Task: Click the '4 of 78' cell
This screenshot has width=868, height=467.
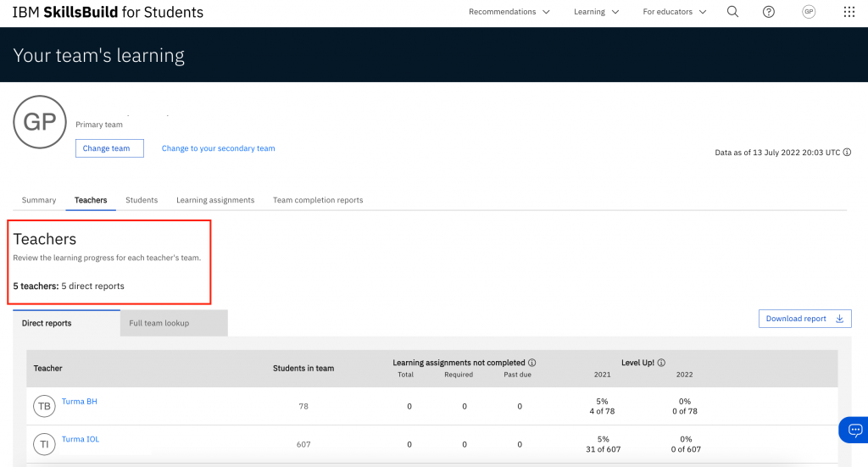Action: [602, 411]
